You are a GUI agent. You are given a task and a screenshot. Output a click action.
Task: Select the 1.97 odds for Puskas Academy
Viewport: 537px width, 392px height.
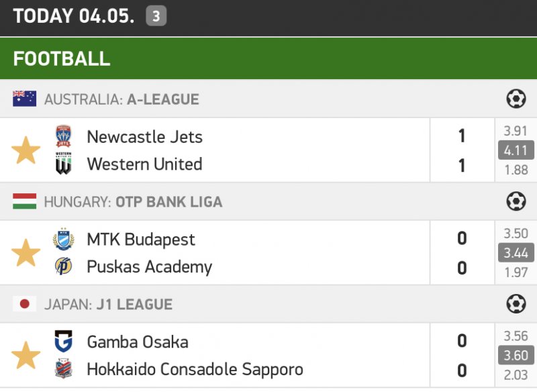[516, 272]
